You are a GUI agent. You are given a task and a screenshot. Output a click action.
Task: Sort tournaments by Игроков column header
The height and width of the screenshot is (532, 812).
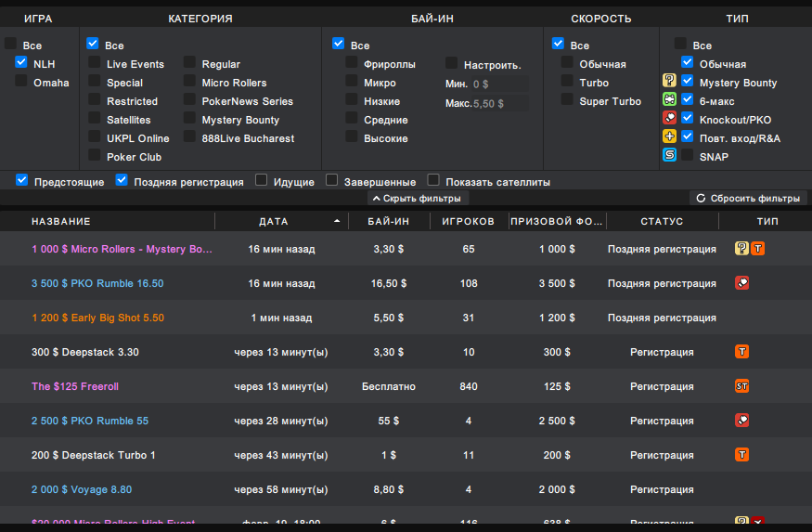pyautogui.click(x=468, y=221)
